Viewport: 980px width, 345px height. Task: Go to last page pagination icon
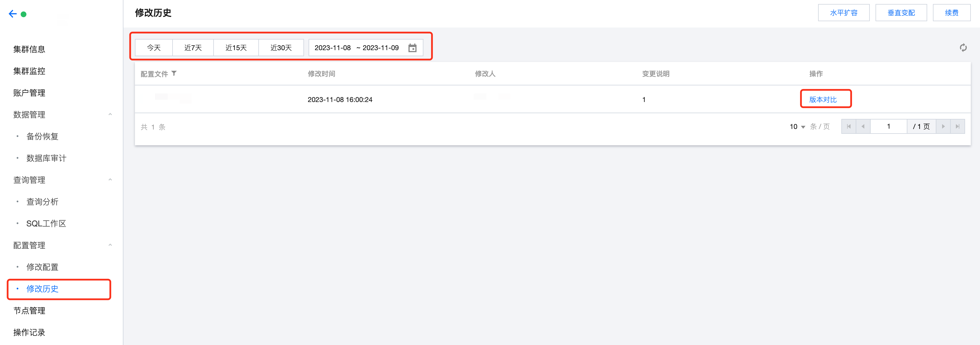(x=958, y=127)
